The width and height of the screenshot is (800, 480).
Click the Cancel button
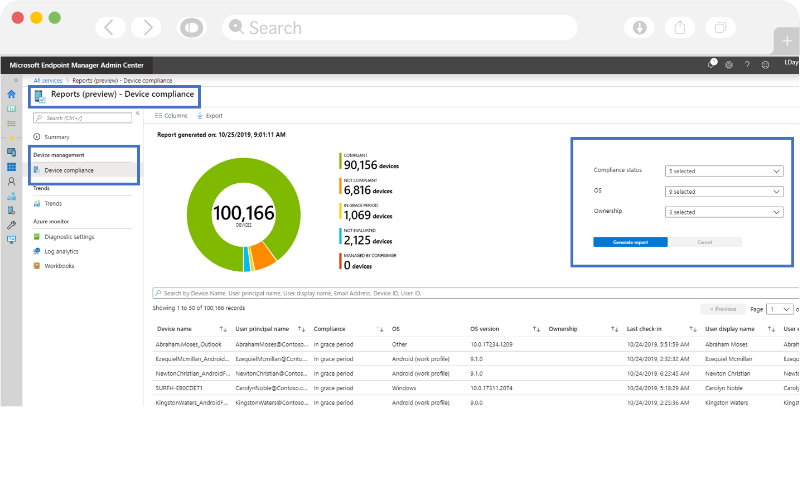[x=705, y=242]
